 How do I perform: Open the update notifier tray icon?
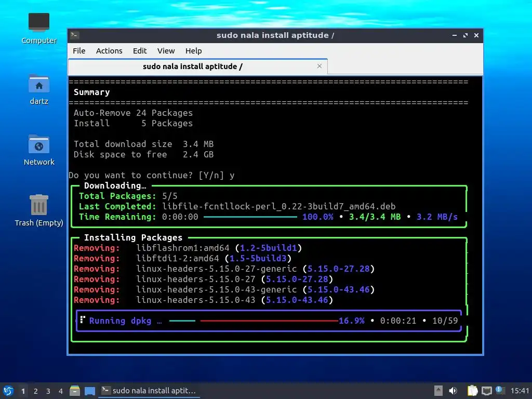point(500,390)
